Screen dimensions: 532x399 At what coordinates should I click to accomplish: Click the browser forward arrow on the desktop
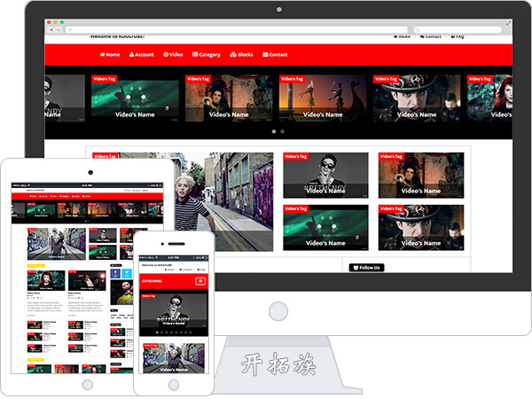[x=59, y=30]
